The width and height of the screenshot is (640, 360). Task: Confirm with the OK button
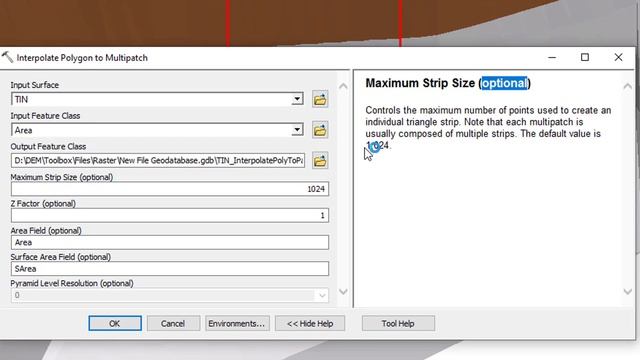coord(115,323)
